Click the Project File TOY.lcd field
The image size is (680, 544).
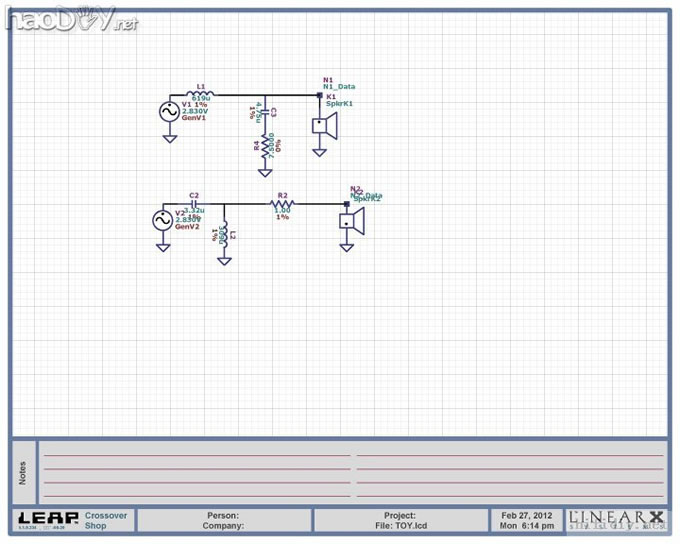tap(399, 520)
